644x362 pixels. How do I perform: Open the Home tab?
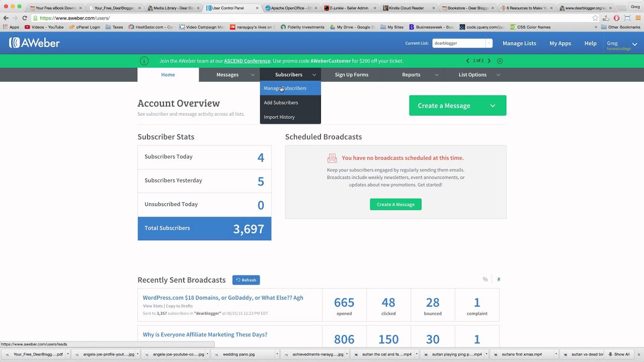click(x=168, y=74)
